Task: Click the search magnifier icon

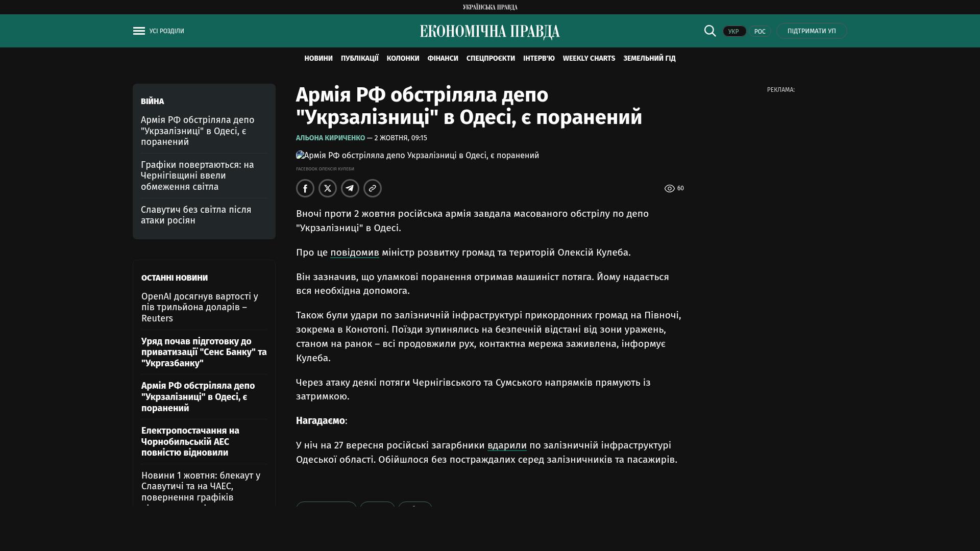Action: click(x=710, y=31)
